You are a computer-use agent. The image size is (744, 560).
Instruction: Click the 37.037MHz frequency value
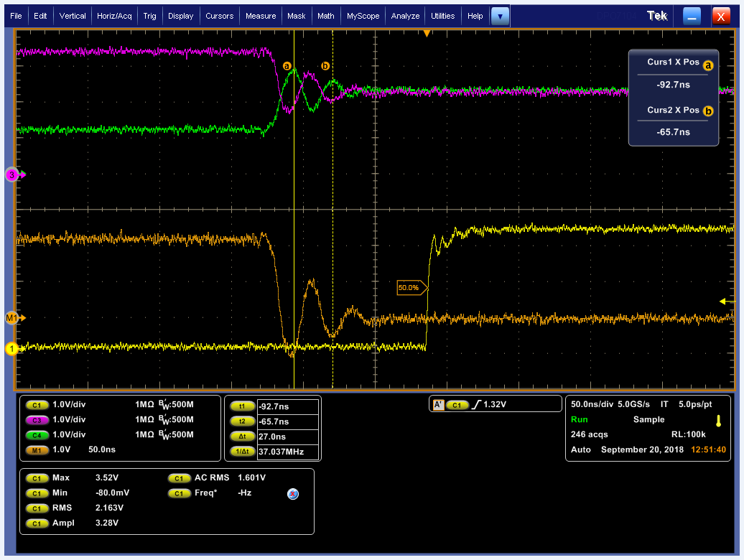[287, 452]
